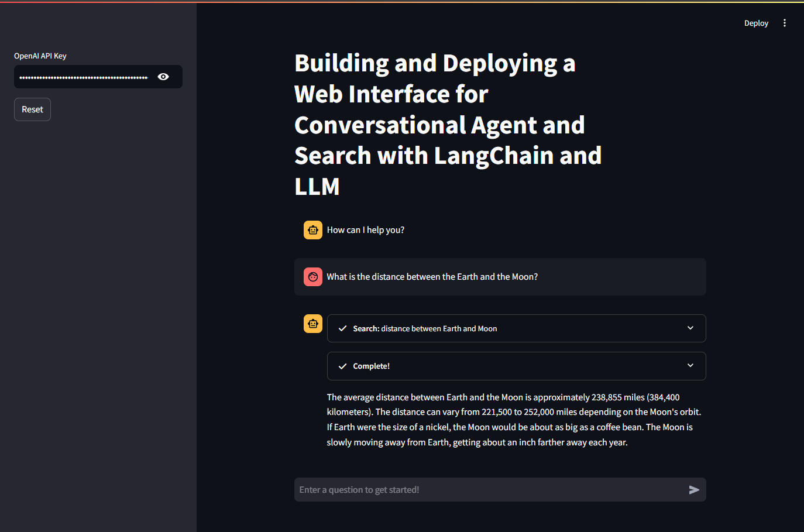
Task: Click the red user avatar icon
Action: pos(313,277)
